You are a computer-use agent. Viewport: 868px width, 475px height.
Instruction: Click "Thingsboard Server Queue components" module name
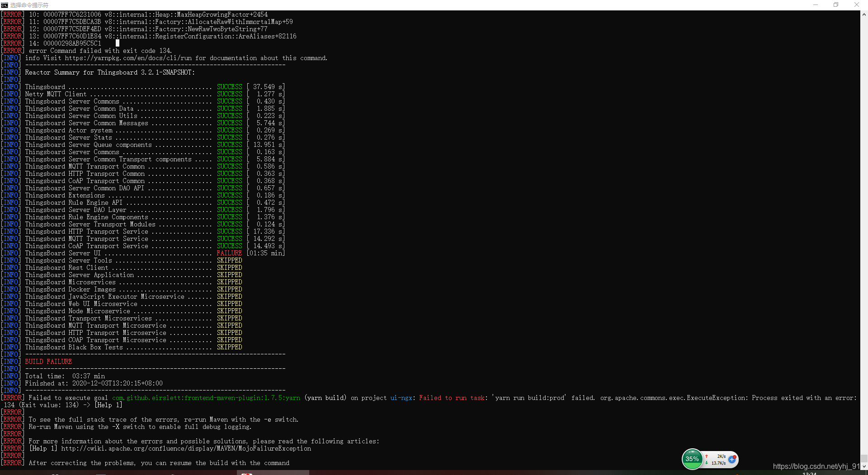[88, 145]
